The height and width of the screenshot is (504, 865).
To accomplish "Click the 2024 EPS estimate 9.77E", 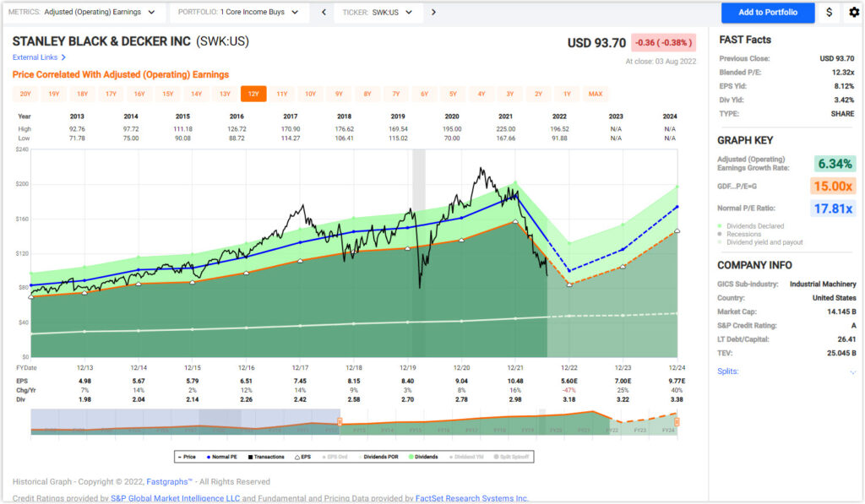I will 677,381.
